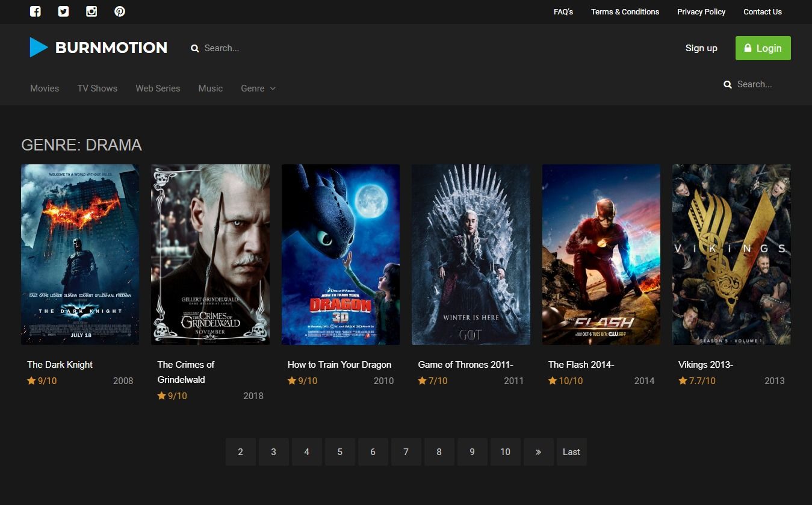This screenshot has height=505, width=812.
Task: Open The Flash poster
Action: click(601, 255)
